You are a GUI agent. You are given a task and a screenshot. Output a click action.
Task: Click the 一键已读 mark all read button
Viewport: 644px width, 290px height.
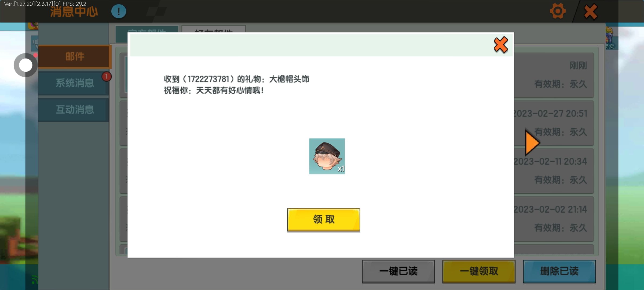point(398,271)
